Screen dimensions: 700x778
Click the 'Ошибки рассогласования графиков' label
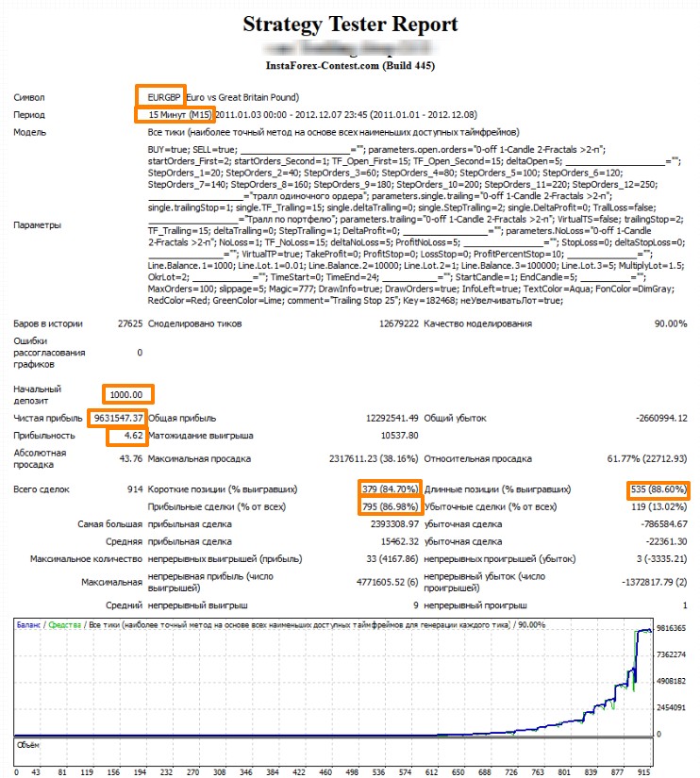coord(49,353)
